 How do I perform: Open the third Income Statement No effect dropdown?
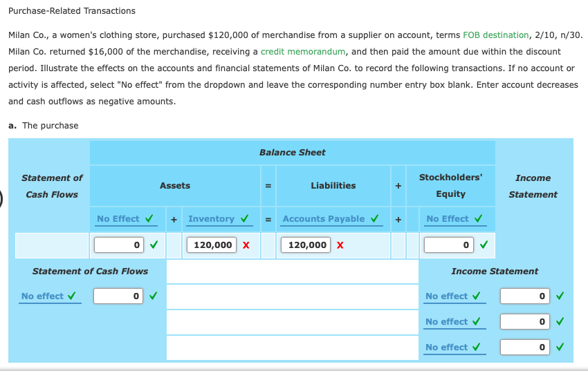pos(454,348)
